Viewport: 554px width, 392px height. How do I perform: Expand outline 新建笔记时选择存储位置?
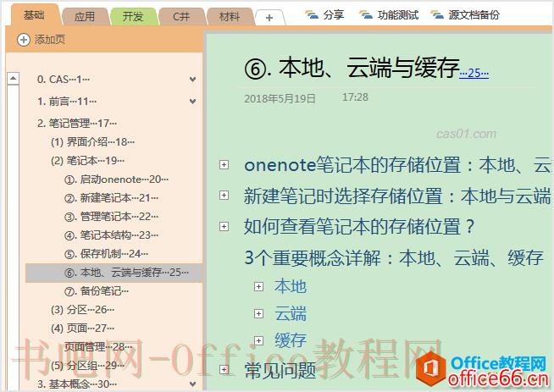click(x=224, y=196)
